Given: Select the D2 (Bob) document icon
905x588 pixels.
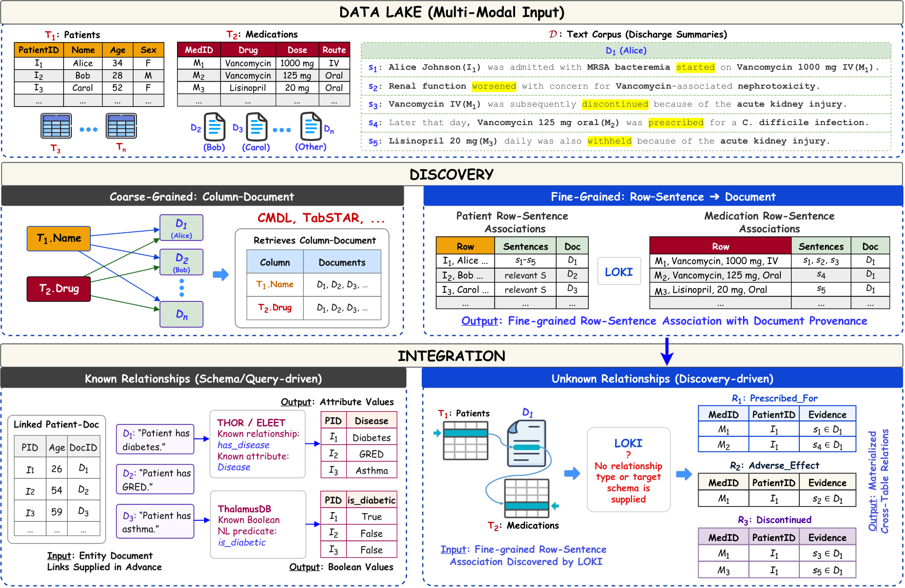Looking at the screenshot, I should pyautogui.click(x=214, y=127).
